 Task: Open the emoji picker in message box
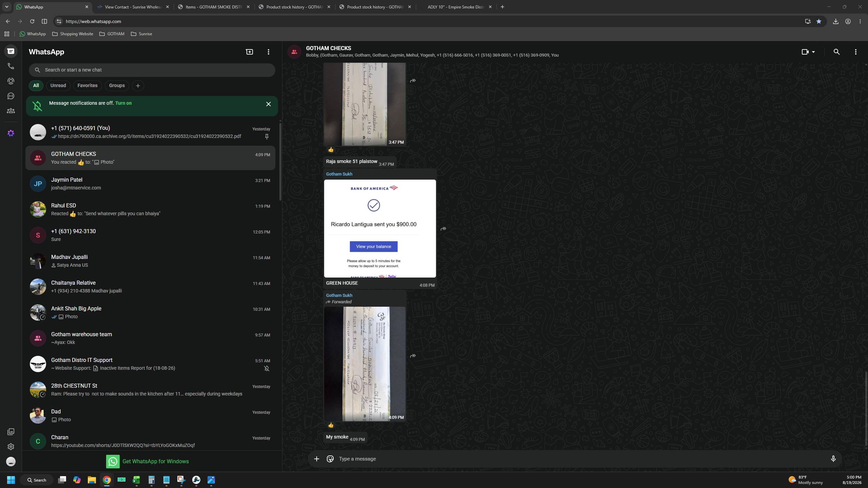tap(330, 459)
